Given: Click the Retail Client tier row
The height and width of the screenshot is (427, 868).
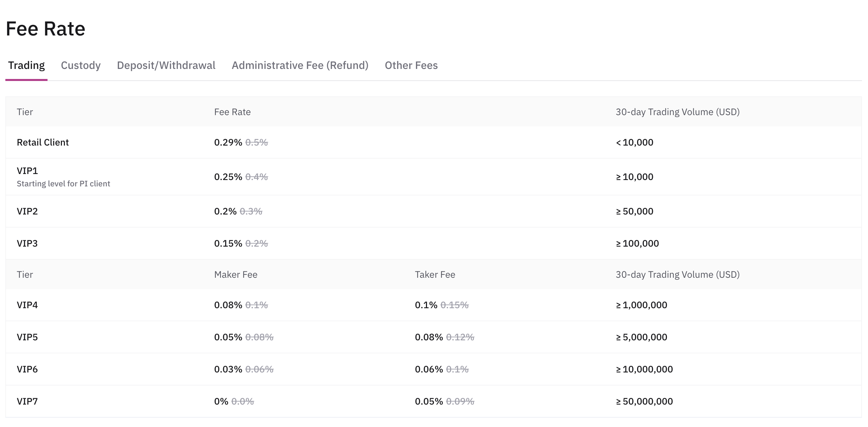Looking at the screenshot, I should (43, 142).
